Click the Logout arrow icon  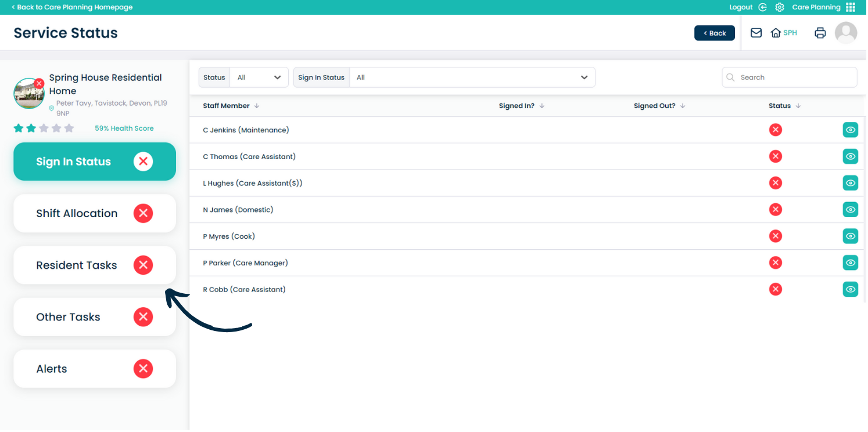click(763, 8)
